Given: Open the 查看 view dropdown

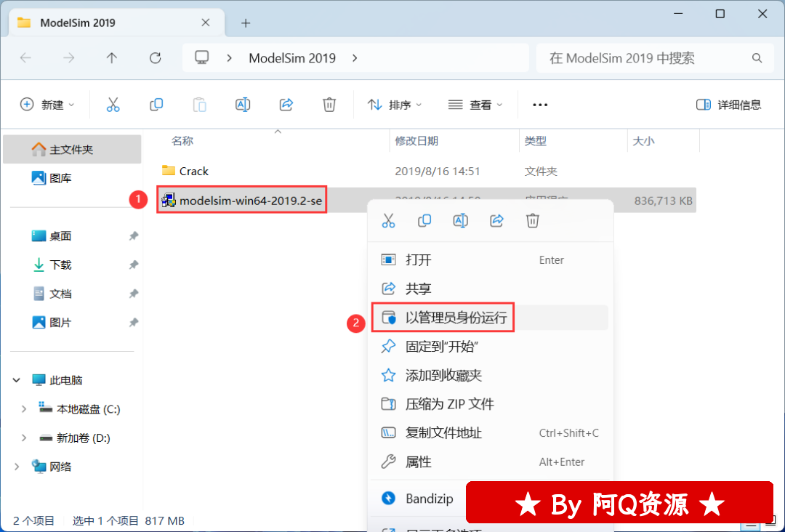Looking at the screenshot, I should (x=475, y=105).
